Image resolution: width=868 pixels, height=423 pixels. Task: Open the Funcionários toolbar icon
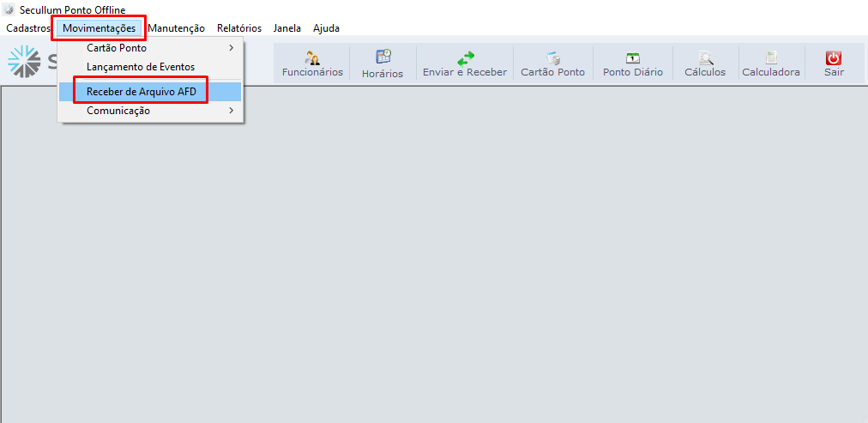click(312, 58)
